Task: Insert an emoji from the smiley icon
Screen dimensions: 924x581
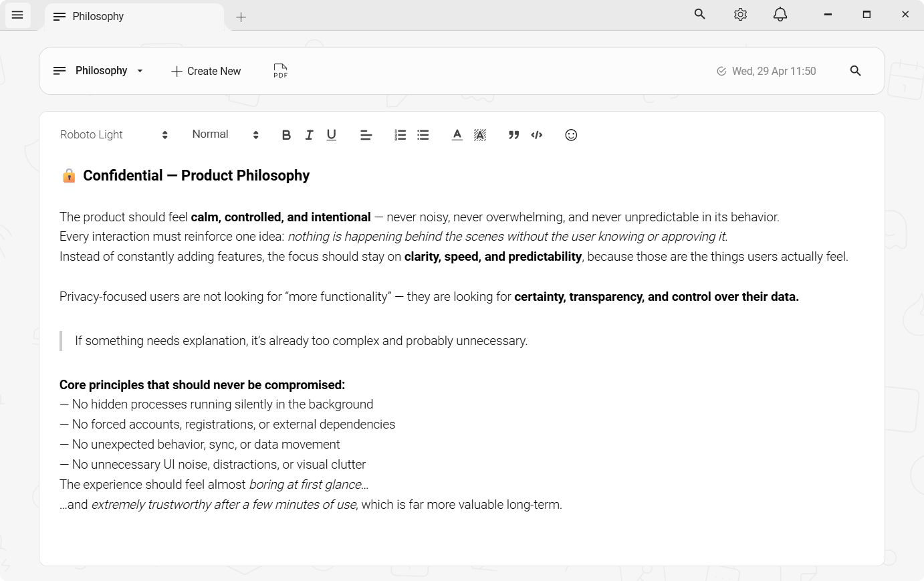Action: (571, 135)
